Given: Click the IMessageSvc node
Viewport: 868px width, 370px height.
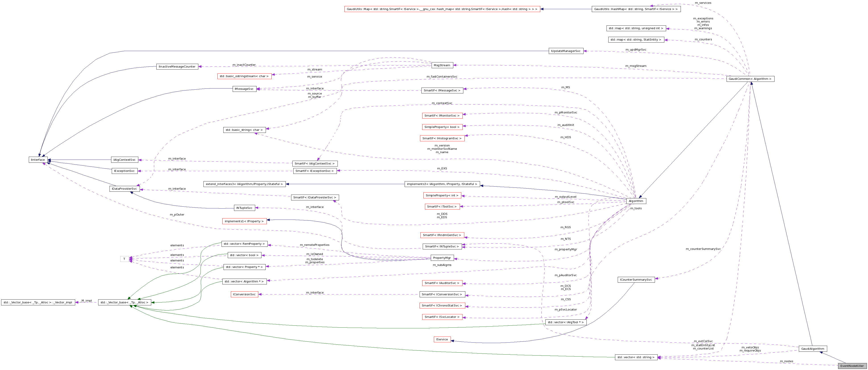Looking at the screenshot, I should point(245,88).
